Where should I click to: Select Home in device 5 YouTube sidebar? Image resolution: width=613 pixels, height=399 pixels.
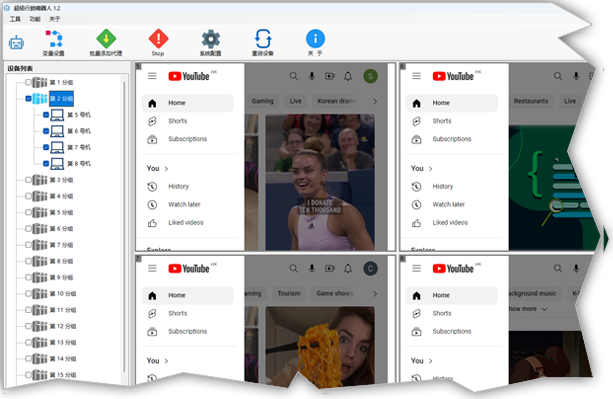coord(187,103)
